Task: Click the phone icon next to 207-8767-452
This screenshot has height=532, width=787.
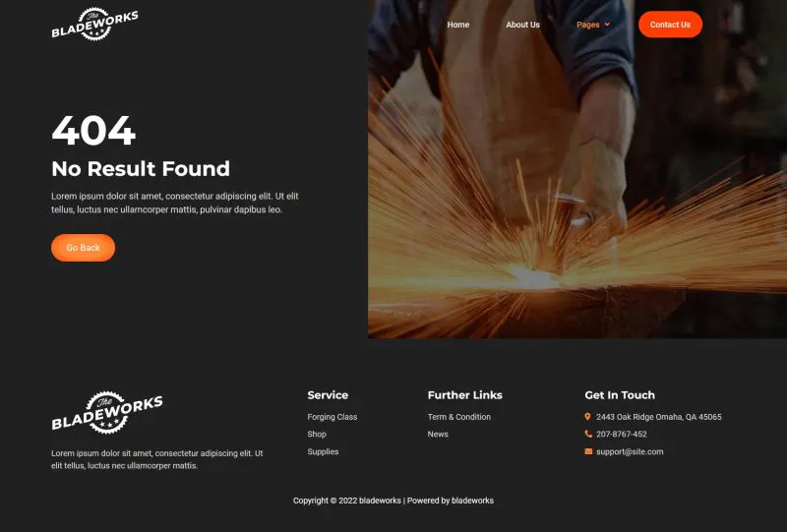Action: pos(588,434)
